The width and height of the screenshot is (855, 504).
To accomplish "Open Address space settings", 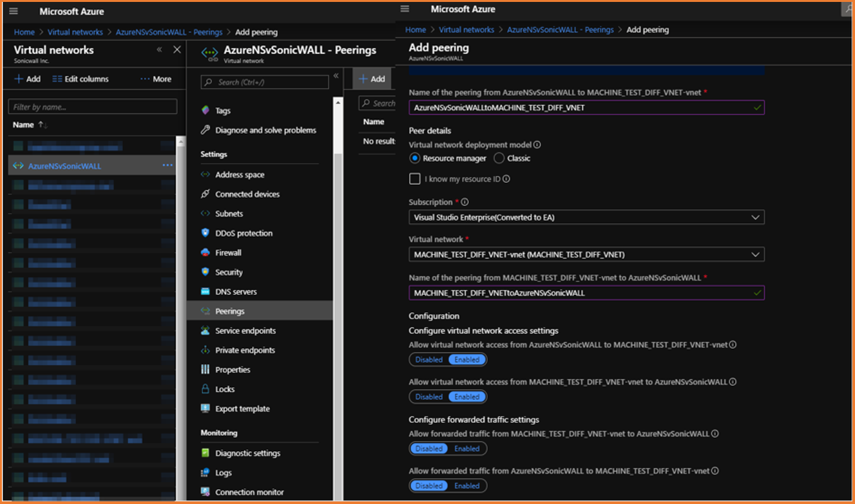I will 240,174.
